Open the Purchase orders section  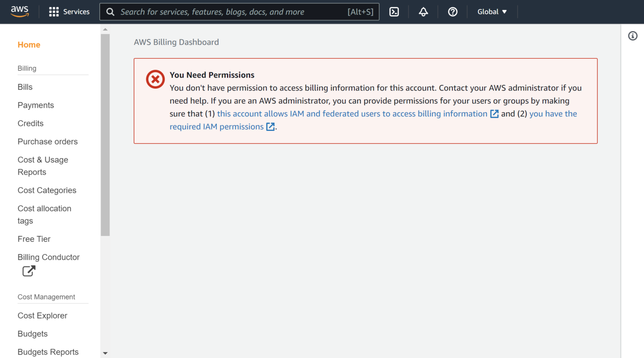[x=47, y=141]
